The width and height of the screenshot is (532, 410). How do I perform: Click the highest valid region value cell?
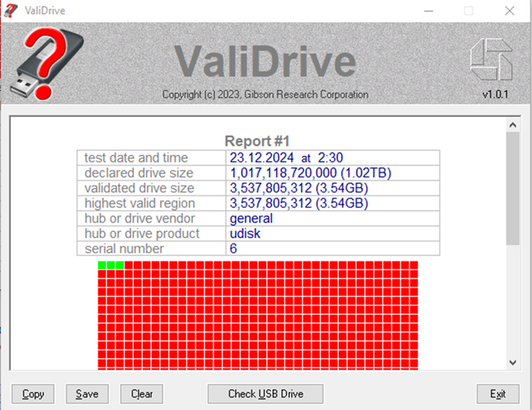click(333, 203)
